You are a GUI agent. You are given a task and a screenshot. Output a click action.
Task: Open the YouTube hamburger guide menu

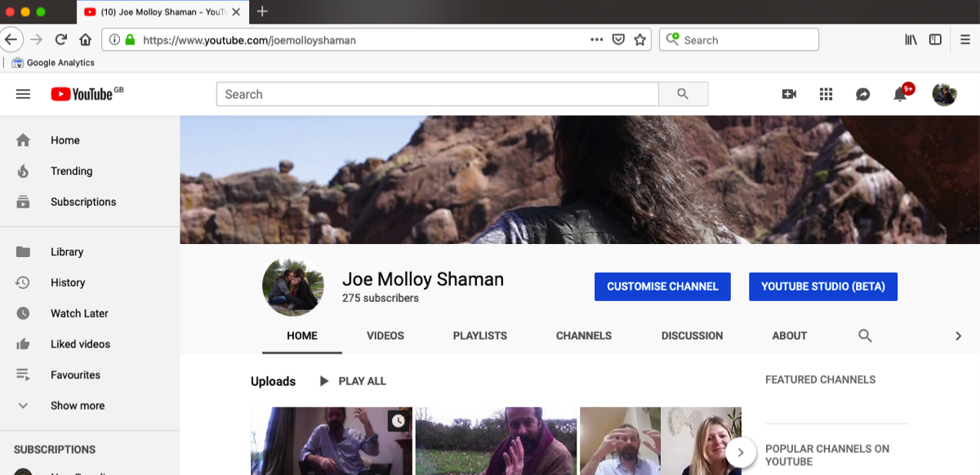tap(23, 94)
